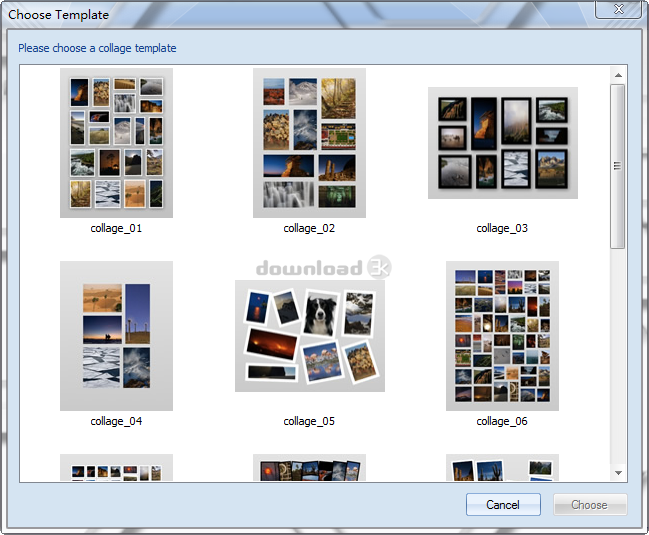Click the Cancel button

click(503, 504)
